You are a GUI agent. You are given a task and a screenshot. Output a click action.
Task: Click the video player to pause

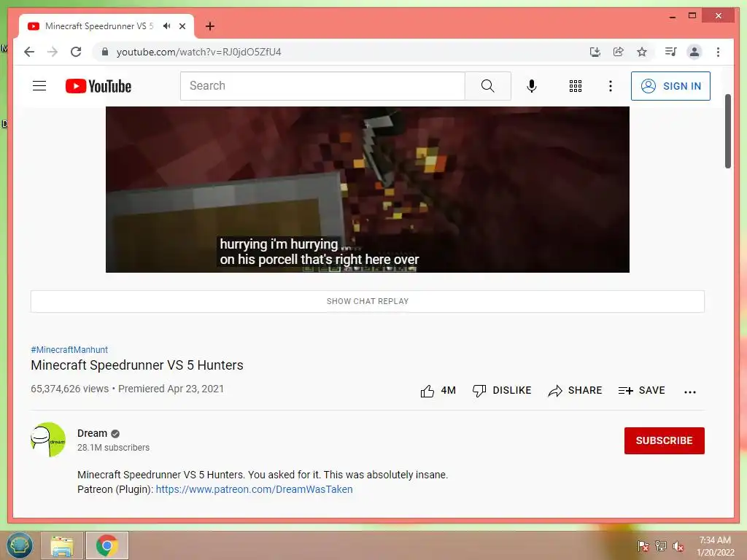click(368, 190)
